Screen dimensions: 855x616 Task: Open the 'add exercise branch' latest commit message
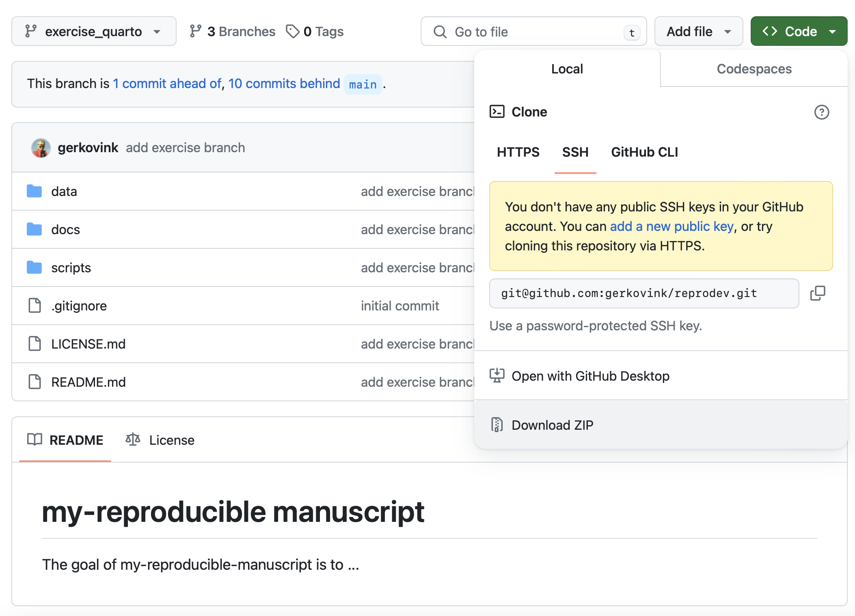pyautogui.click(x=186, y=148)
